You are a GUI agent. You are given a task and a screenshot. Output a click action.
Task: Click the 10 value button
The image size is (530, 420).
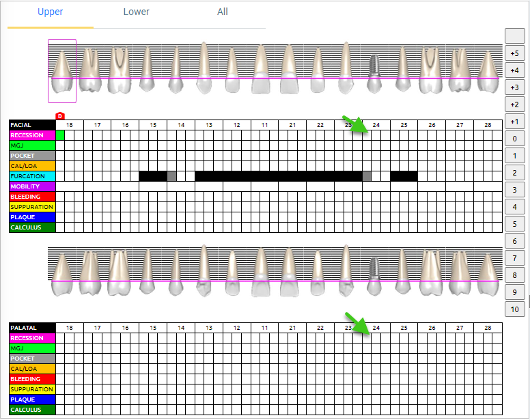(514, 309)
